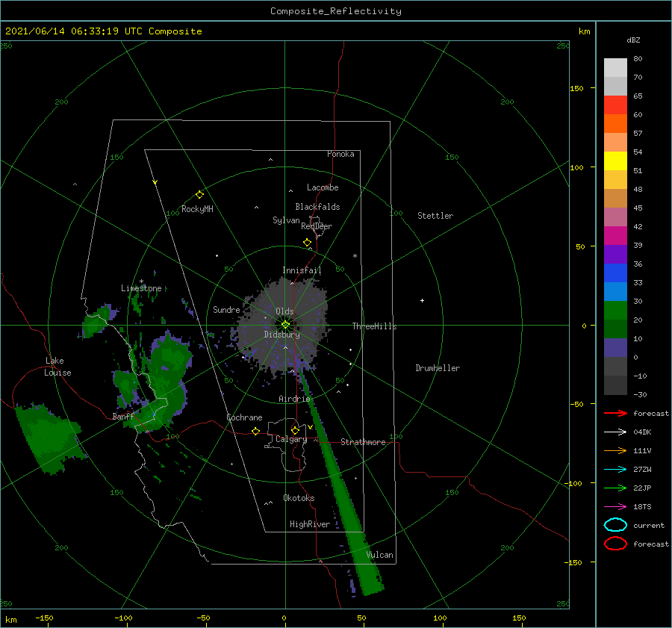Pick the red 60–65 dBZ swatch

click(615, 105)
